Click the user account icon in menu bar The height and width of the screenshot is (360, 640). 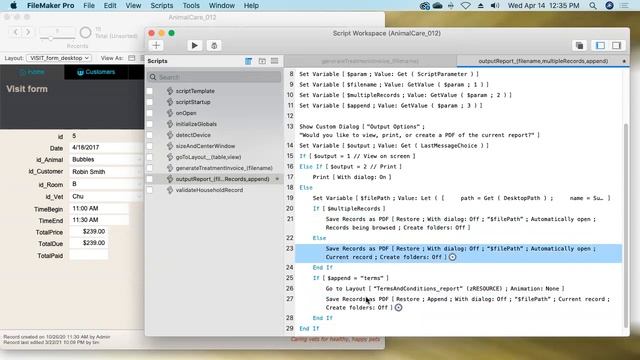609,6
